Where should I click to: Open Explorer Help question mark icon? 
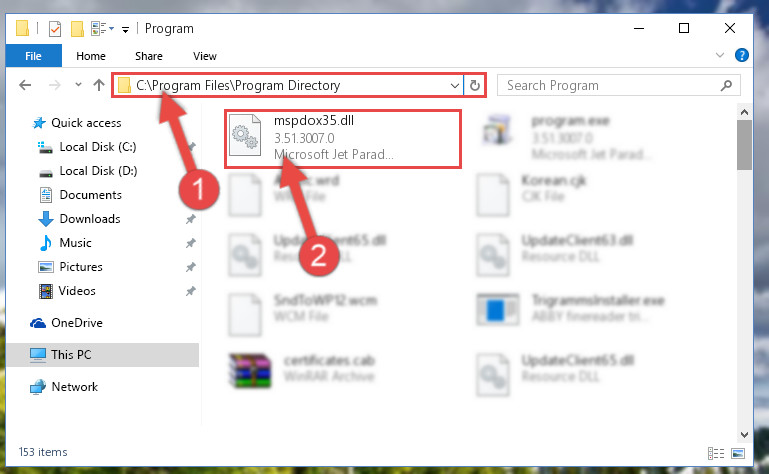(x=742, y=55)
